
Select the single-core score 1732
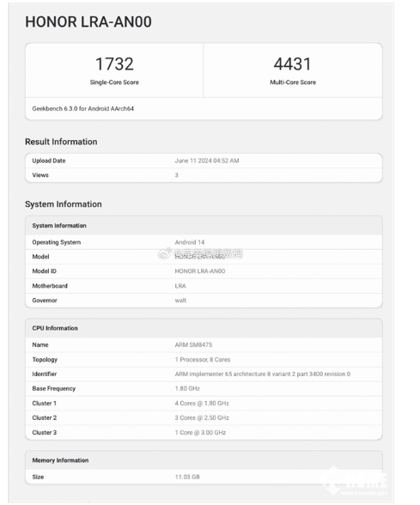pos(114,64)
